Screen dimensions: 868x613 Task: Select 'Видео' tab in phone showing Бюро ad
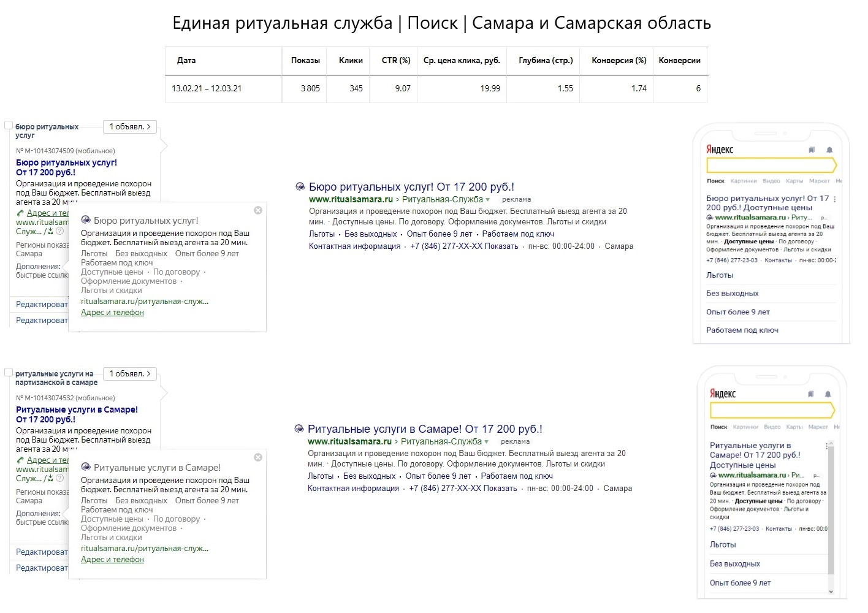point(771,181)
